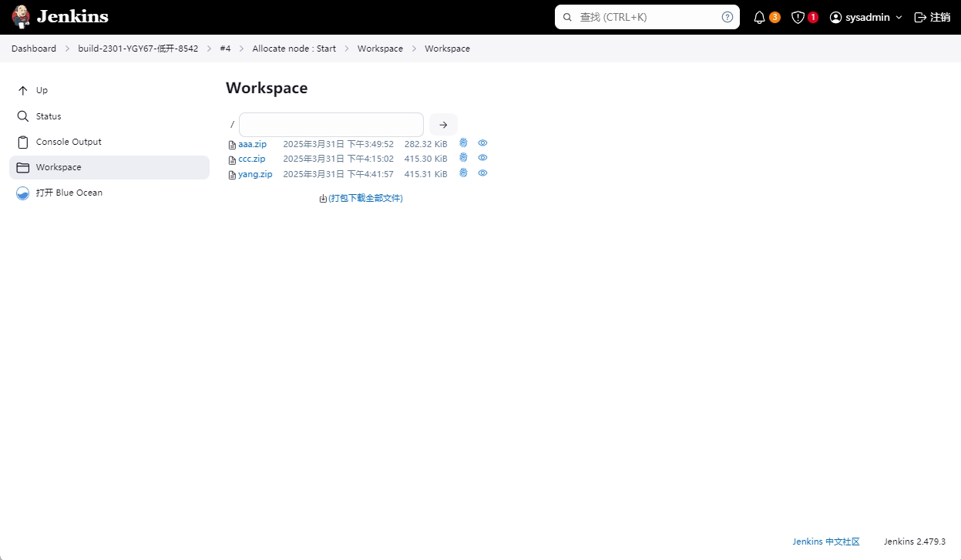Click the Jenkins butler logo
Screen dimensions: 961x560
coord(21,16)
